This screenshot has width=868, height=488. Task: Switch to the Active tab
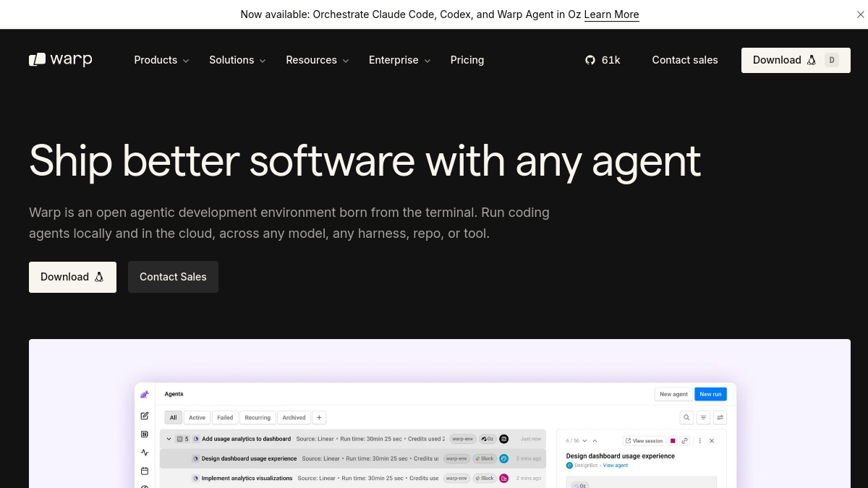(x=197, y=417)
